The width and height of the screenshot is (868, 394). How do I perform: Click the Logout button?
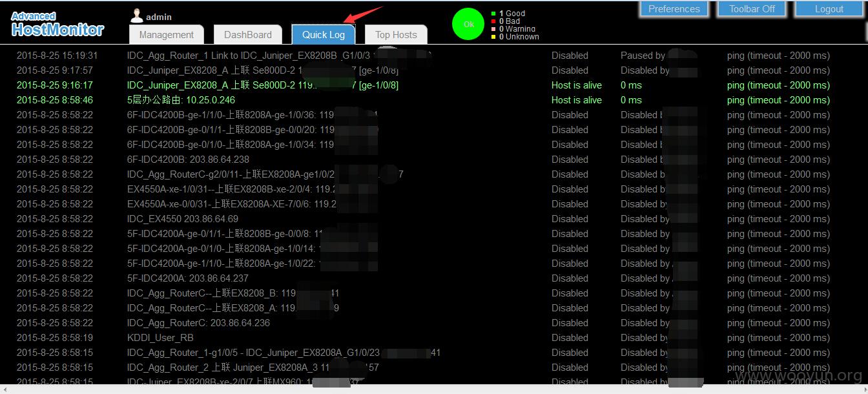(829, 9)
